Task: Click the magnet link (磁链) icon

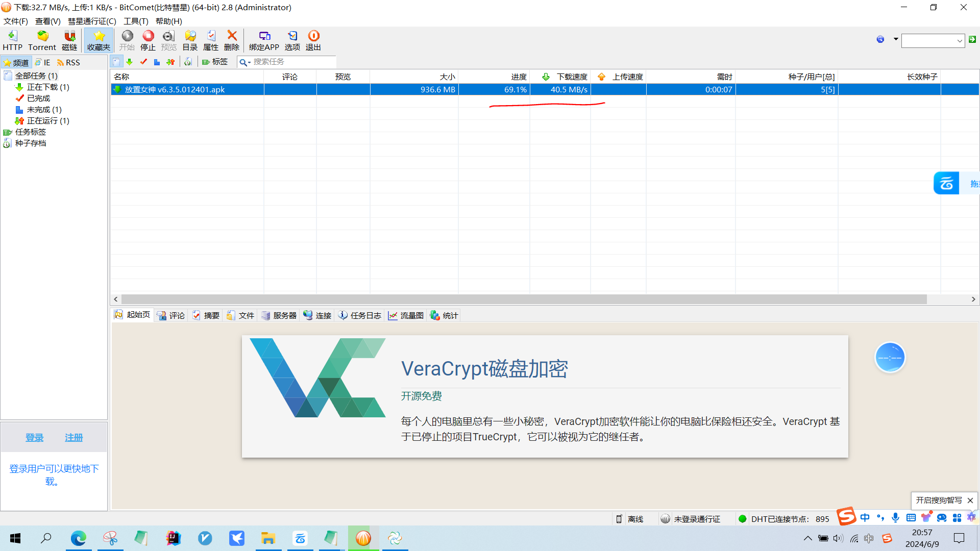Action: click(x=69, y=40)
